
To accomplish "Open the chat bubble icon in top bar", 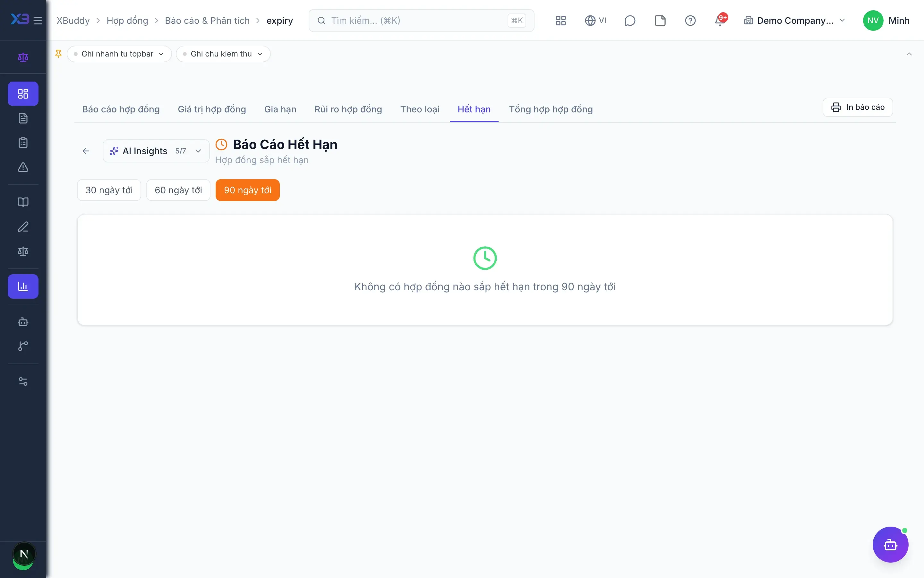I will point(629,21).
